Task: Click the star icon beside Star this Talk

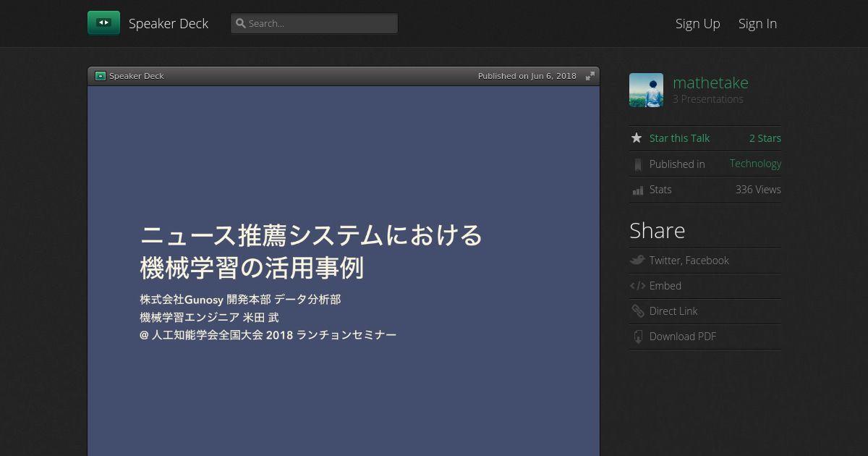Action: pyautogui.click(x=637, y=138)
